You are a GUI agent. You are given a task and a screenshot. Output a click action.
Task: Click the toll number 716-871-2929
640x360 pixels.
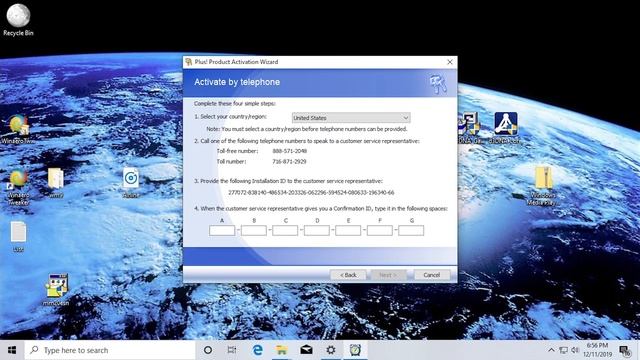(289, 162)
